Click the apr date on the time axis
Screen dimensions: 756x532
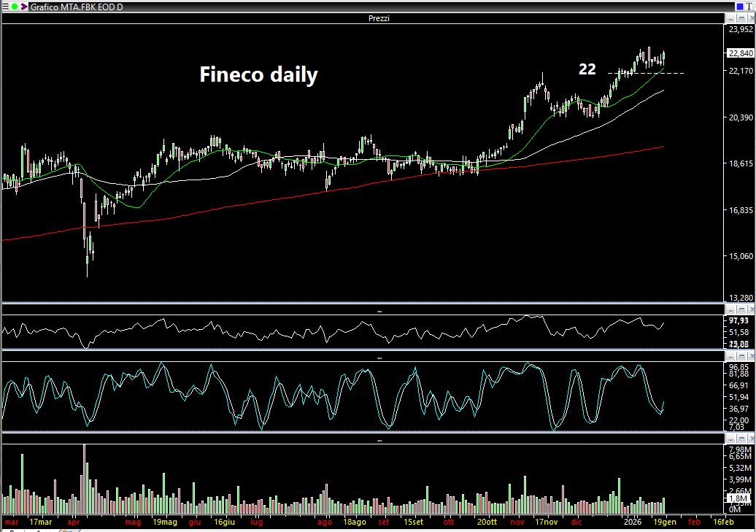click(73, 522)
